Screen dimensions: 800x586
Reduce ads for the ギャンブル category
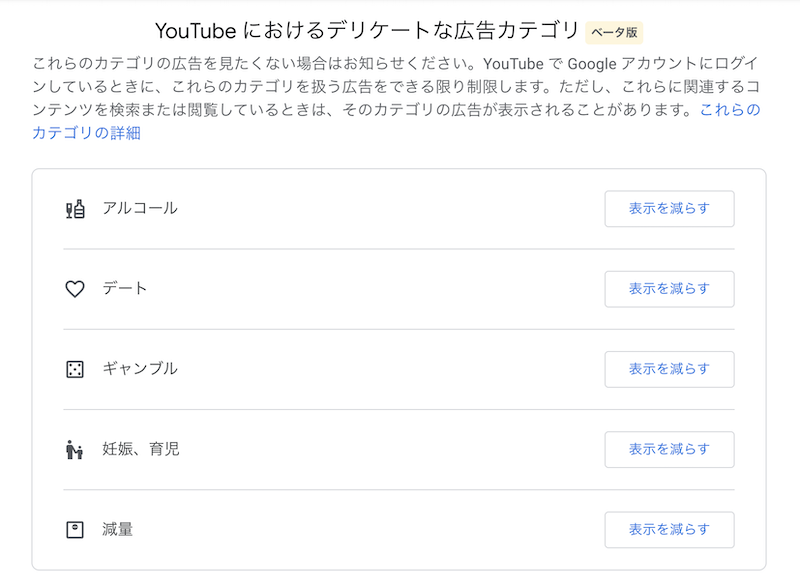pos(669,369)
